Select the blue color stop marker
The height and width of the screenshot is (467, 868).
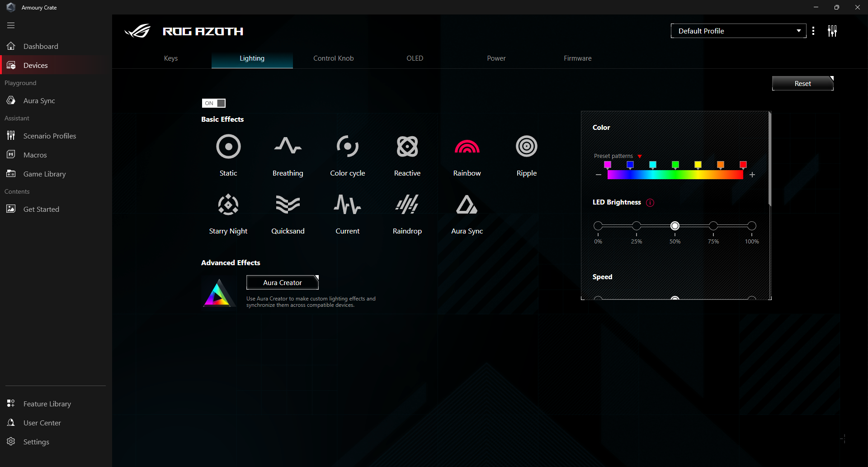[x=630, y=165]
